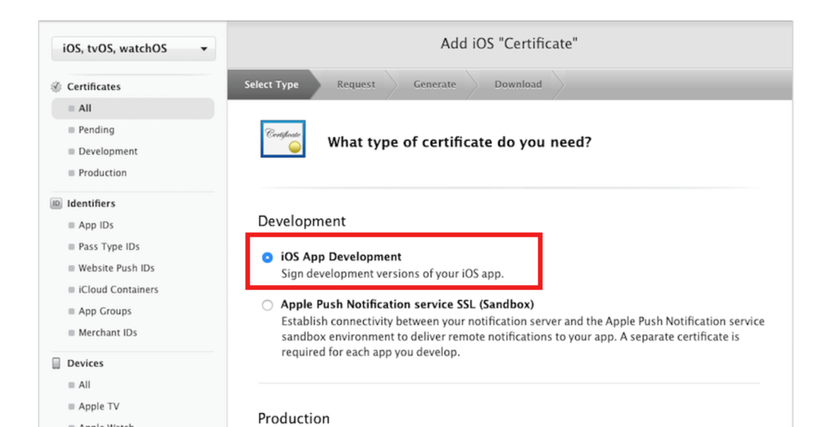Click the Devices section icon in sidebar
This screenshot has width=825, height=427.
[57, 364]
